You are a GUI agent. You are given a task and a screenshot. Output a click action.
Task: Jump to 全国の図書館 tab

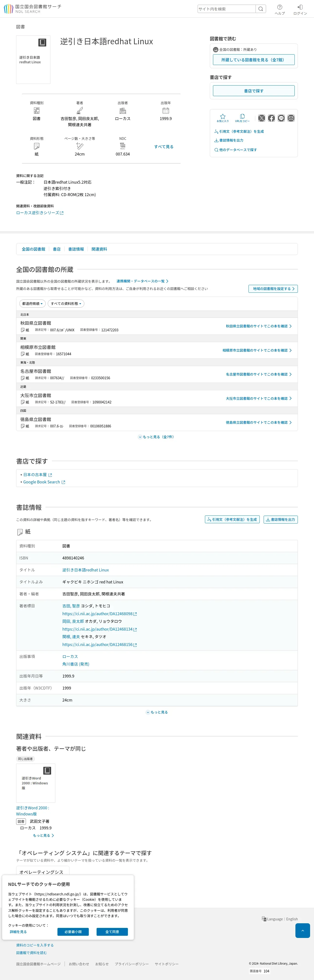pos(34,249)
